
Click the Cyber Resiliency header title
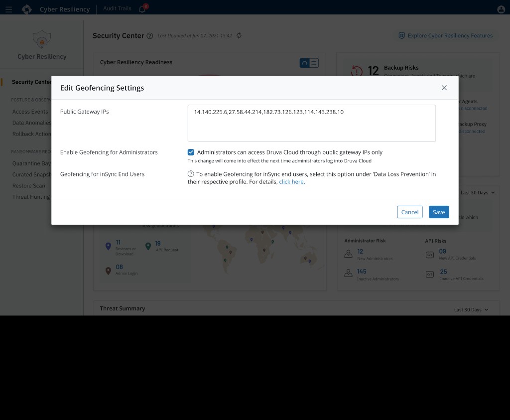[65, 9]
